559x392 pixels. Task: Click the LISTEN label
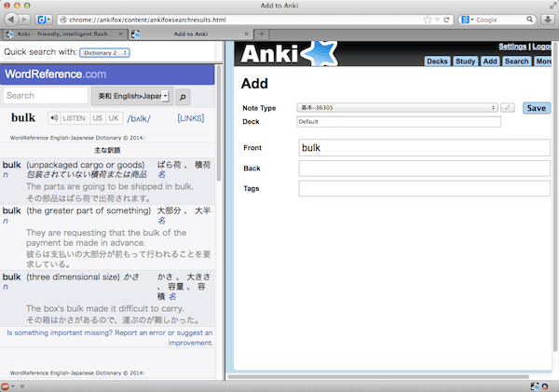pos(75,118)
